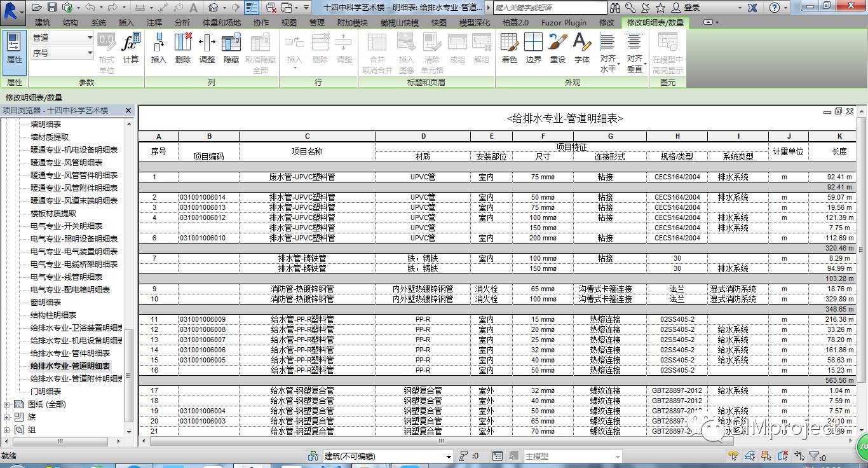Expand the 组 groups tree node
This screenshot has width=868, height=468.
[x=7, y=430]
